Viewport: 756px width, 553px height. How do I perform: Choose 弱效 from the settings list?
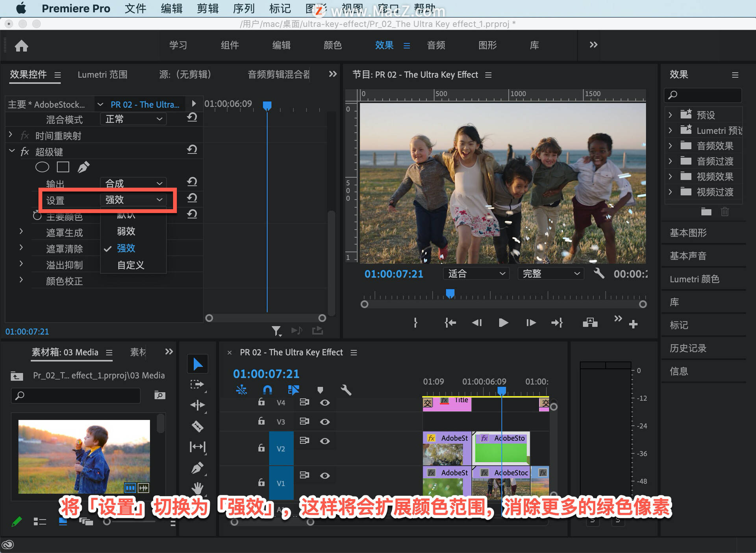(126, 231)
